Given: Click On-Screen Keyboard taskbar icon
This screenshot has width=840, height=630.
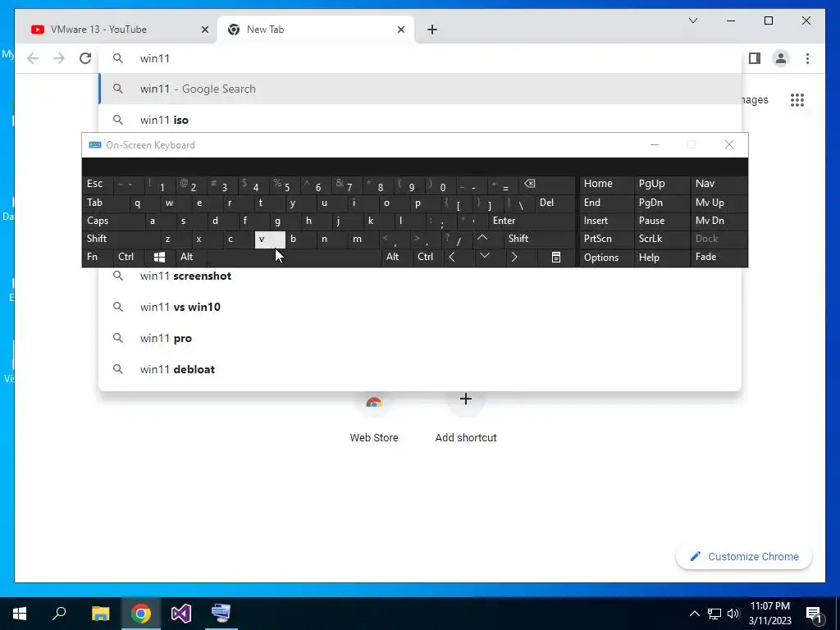Looking at the screenshot, I should point(221,614).
